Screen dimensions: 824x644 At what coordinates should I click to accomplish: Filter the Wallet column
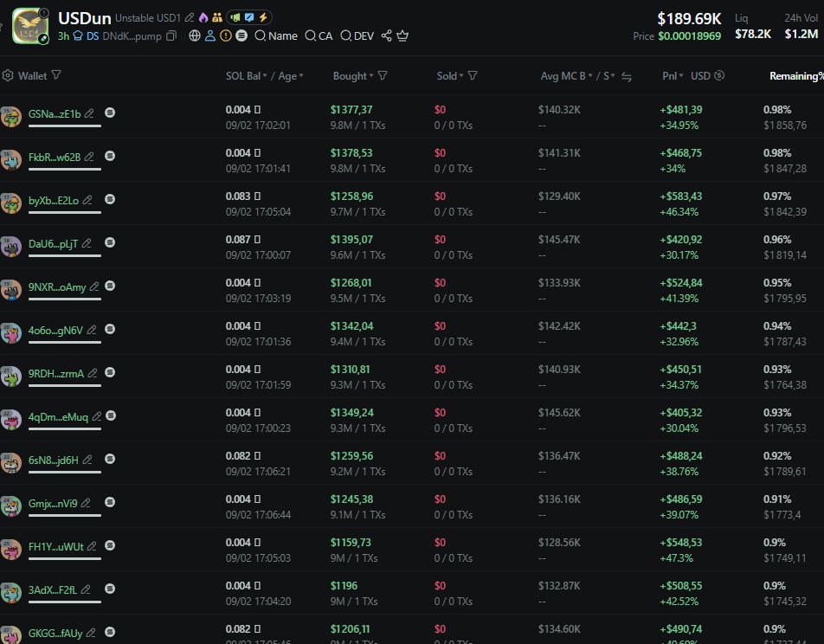pos(56,75)
